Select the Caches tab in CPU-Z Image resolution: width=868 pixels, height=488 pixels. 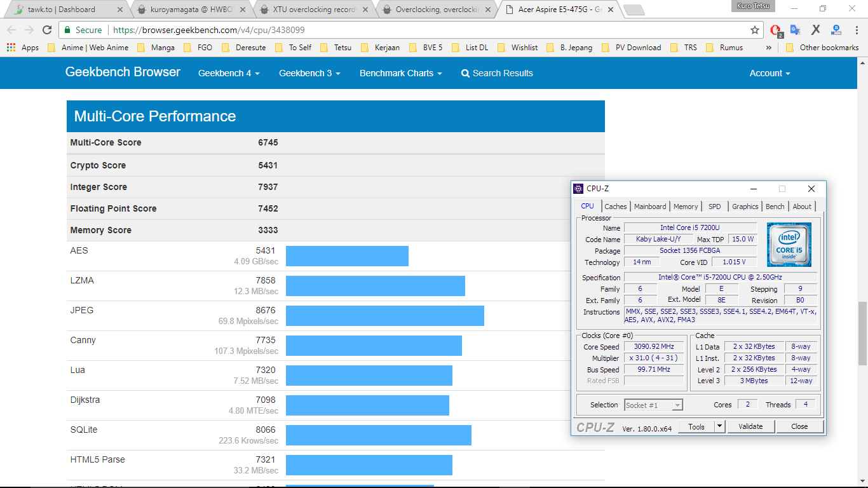click(x=616, y=207)
